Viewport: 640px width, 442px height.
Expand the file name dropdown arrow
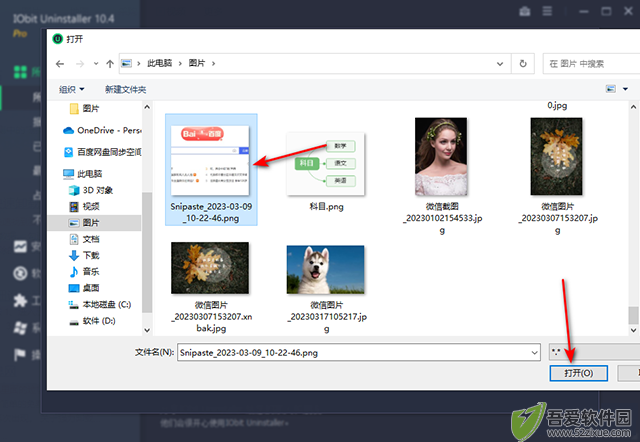534,353
